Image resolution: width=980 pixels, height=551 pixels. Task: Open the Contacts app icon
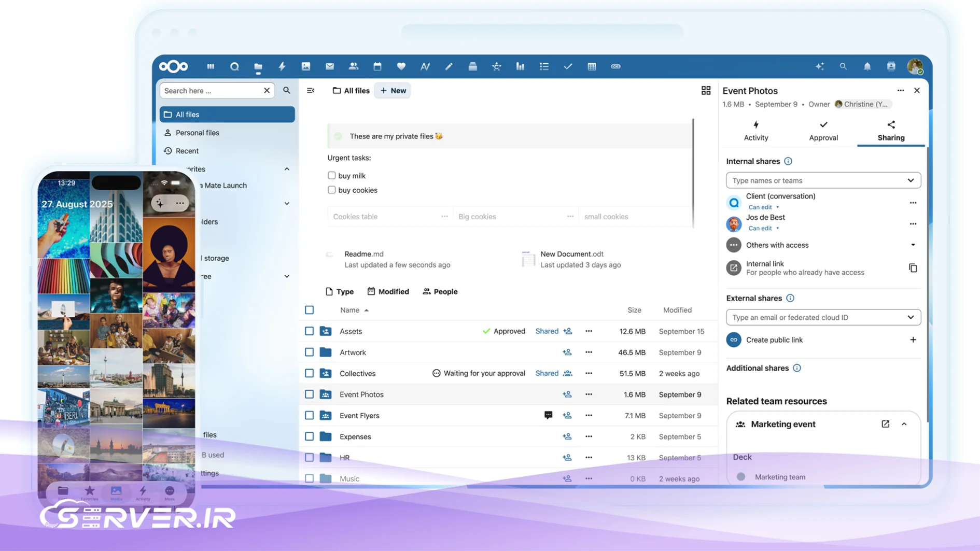click(354, 66)
